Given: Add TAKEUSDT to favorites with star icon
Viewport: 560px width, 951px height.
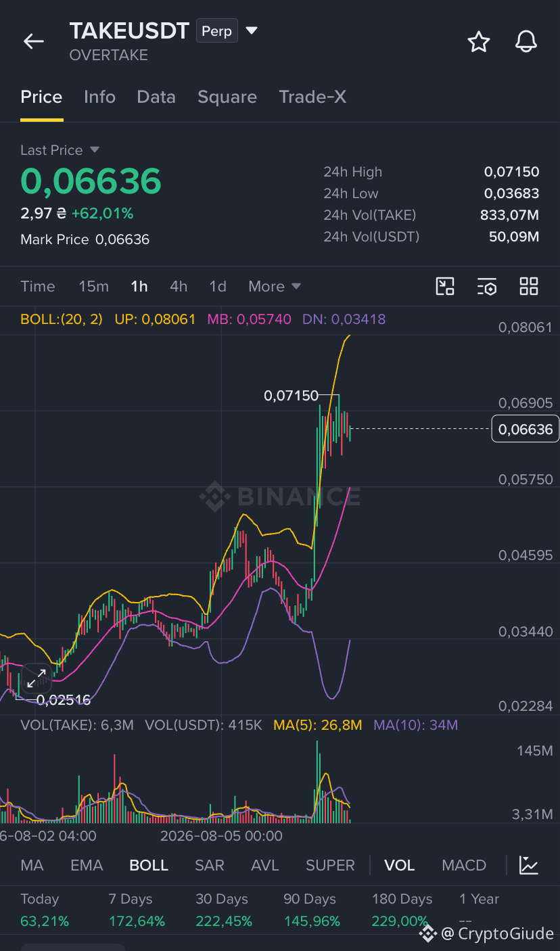Looking at the screenshot, I should click(479, 42).
